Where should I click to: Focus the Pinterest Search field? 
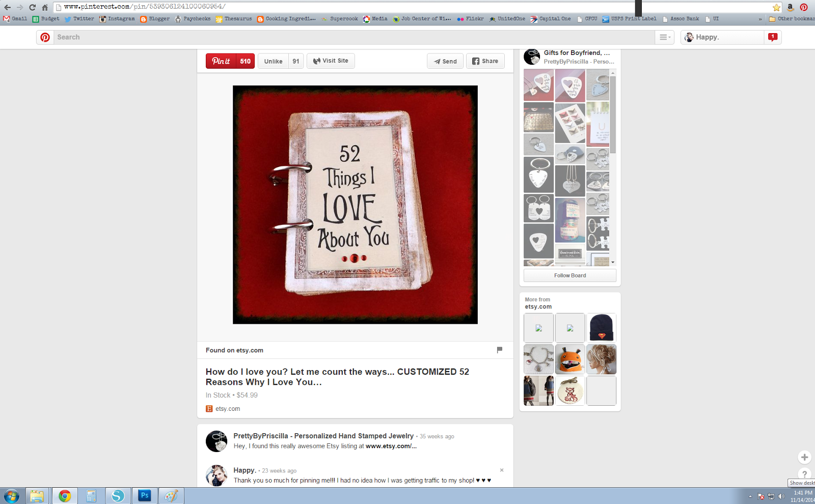pyautogui.click(x=354, y=37)
